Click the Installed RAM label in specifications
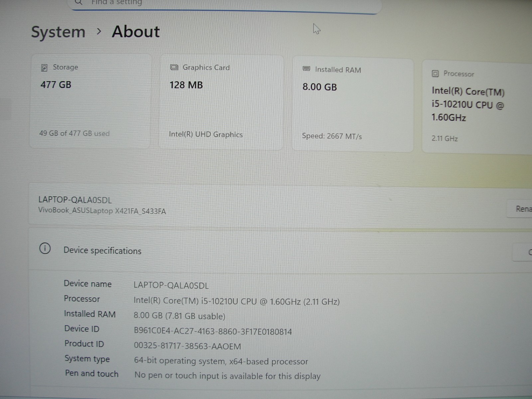This screenshot has width=532, height=399. (90, 314)
